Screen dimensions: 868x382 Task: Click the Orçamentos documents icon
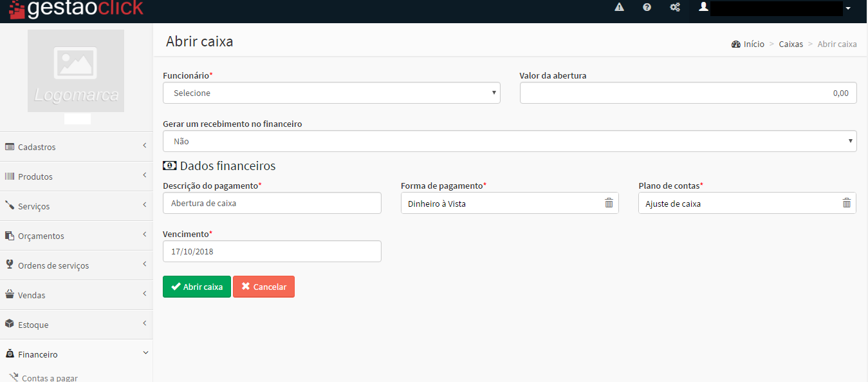click(x=10, y=236)
